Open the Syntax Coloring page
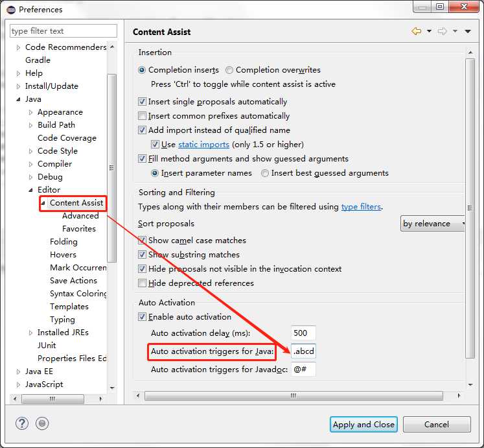484x448 pixels. pyautogui.click(x=78, y=294)
